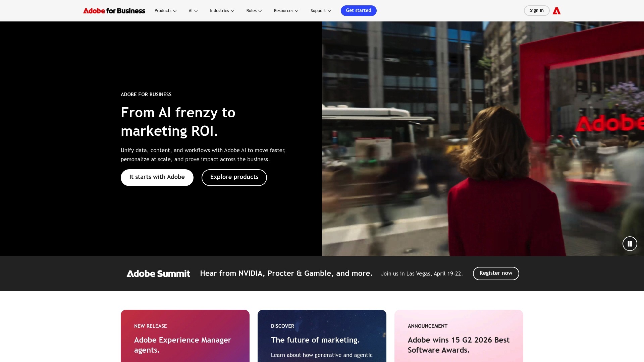Open the Resources dropdown
The image size is (644, 362).
click(x=285, y=10)
